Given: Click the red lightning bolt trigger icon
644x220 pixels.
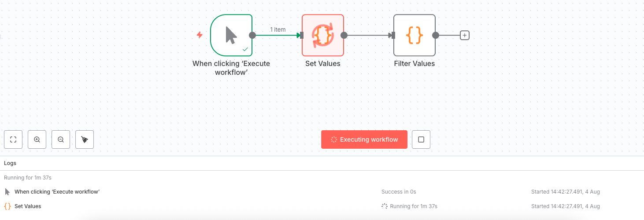Looking at the screenshot, I should coord(200,35).
